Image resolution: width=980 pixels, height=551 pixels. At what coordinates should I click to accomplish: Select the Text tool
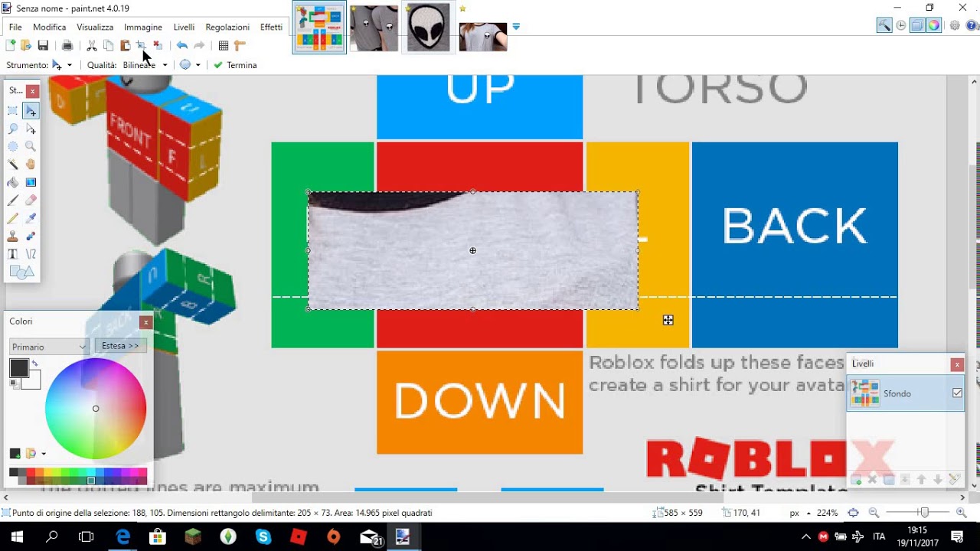[13, 254]
